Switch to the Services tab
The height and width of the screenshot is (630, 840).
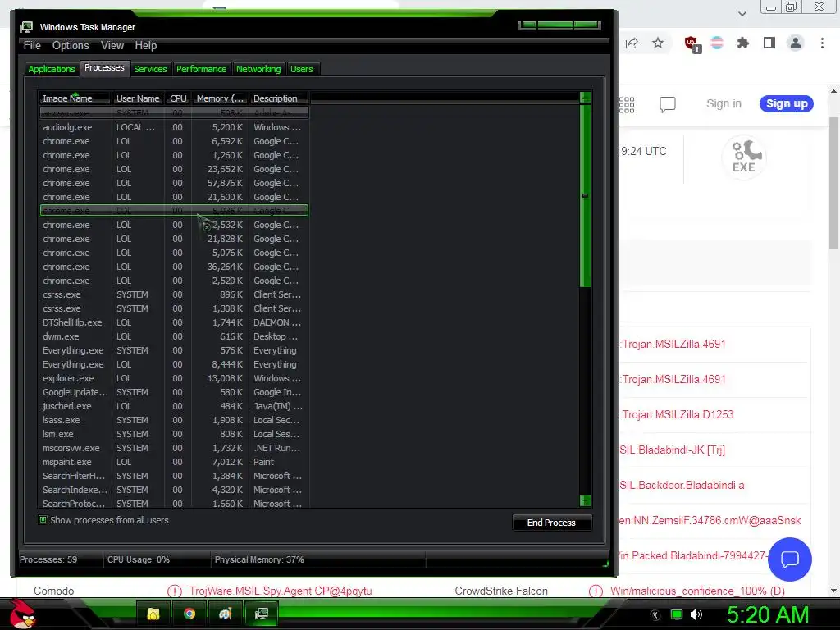[150, 69]
